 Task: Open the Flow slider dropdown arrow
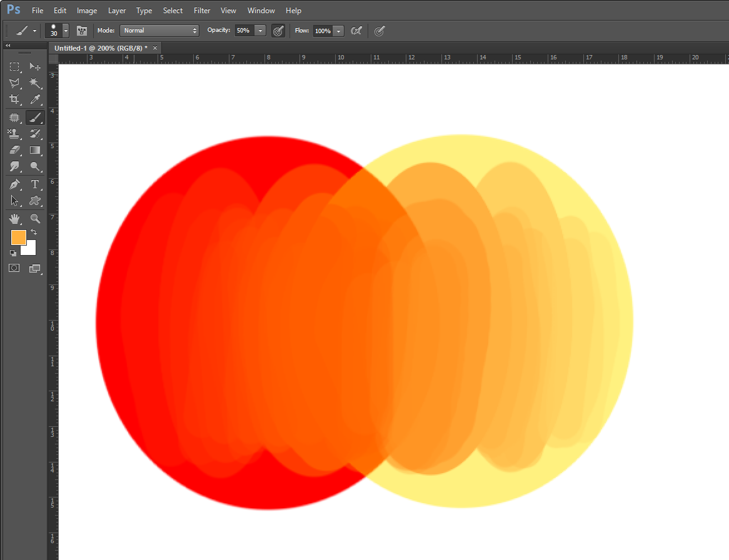click(338, 31)
